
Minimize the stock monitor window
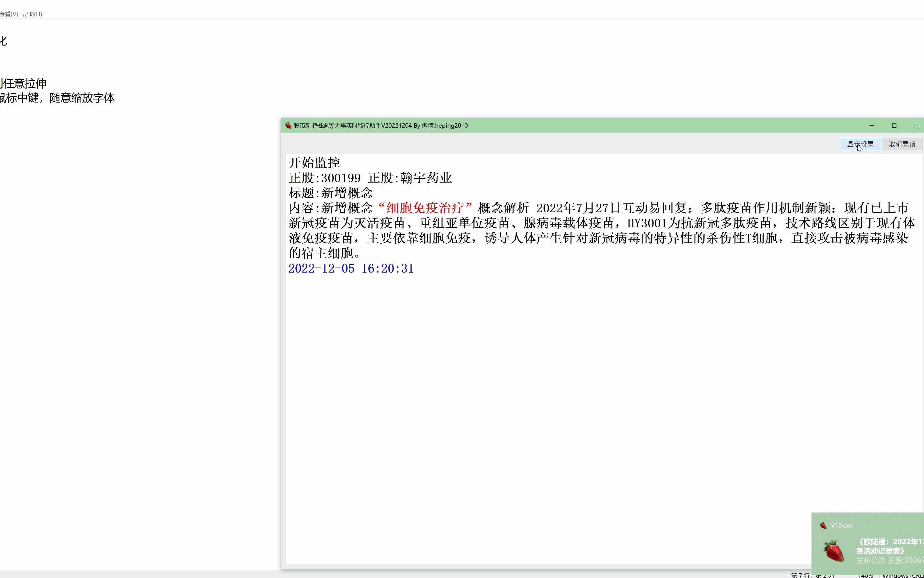coord(872,125)
